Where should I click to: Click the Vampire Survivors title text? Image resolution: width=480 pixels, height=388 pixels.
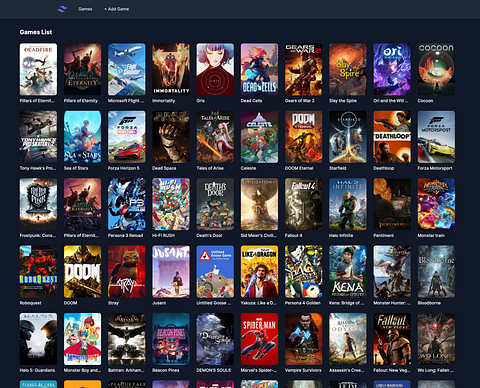click(x=303, y=370)
